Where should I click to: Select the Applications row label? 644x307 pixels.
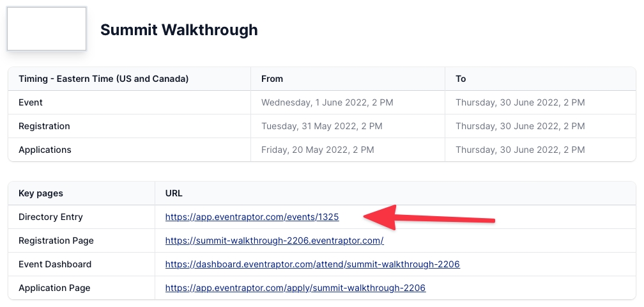(x=45, y=150)
